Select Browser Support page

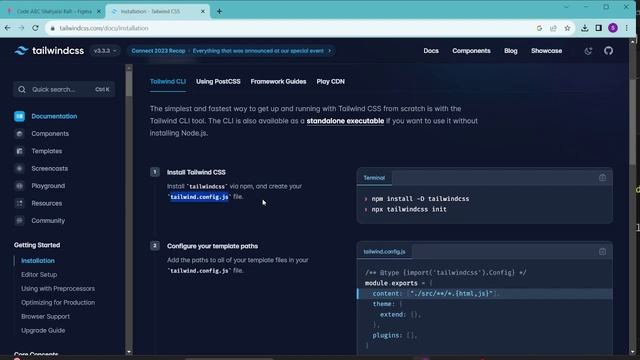point(45,316)
